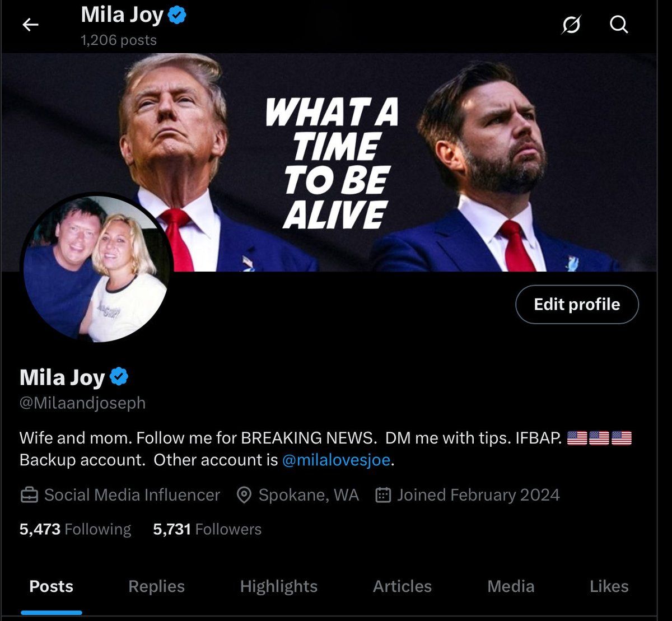Show the Media tab
Viewport: 672px width, 621px height.
click(511, 586)
